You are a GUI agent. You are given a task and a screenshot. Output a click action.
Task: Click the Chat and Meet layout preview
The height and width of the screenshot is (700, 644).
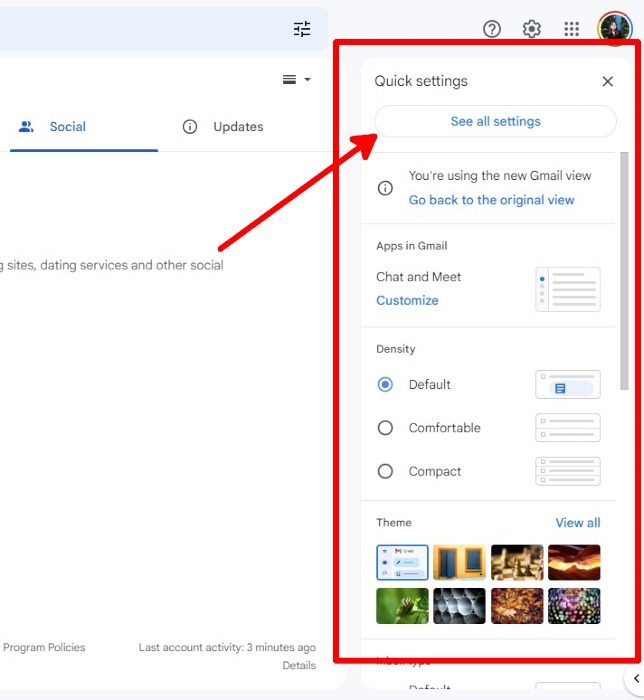(568, 289)
